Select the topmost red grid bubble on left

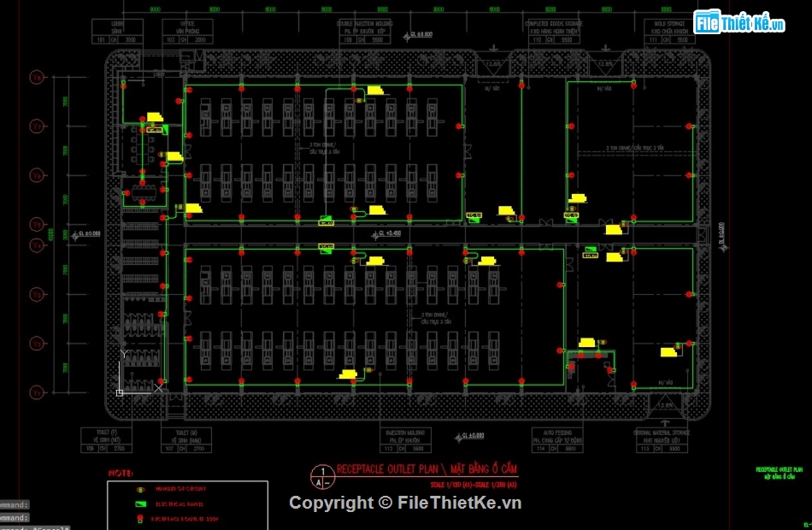point(37,78)
